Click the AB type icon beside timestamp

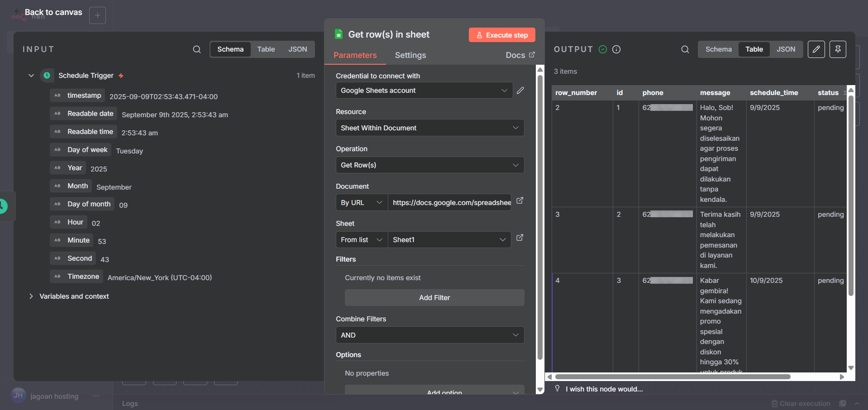(57, 95)
